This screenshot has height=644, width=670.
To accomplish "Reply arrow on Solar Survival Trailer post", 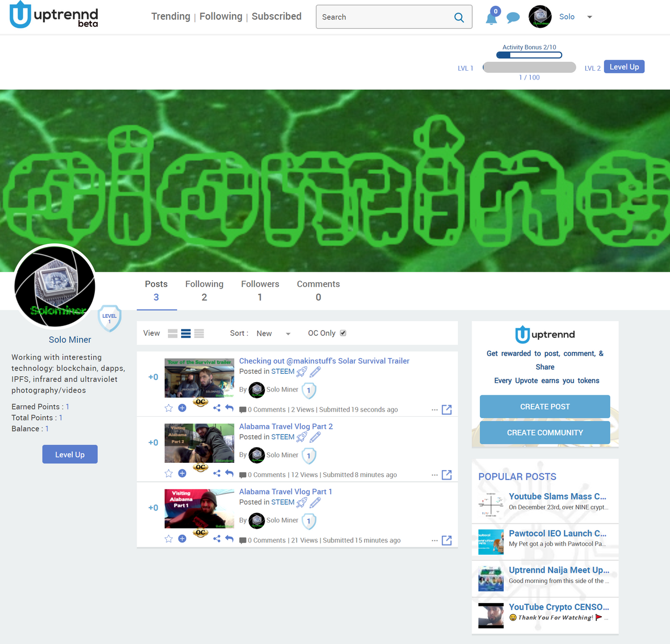I will point(229,408).
